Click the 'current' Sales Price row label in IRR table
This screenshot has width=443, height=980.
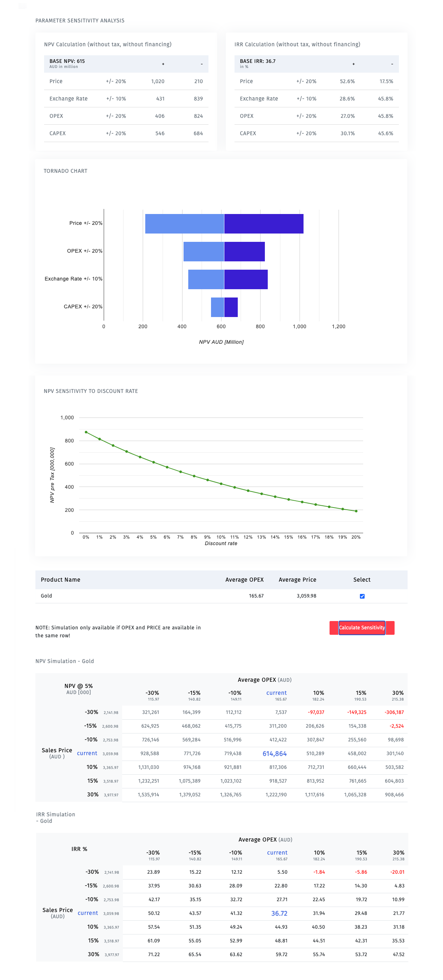(x=88, y=913)
